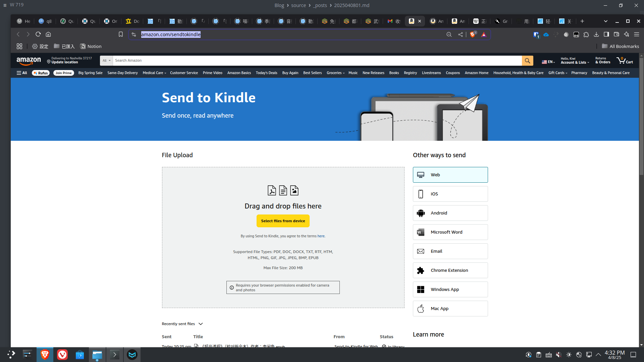Open the Vivaldi taskbar icon
The width and height of the screenshot is (644, 362).
point(62,355)
